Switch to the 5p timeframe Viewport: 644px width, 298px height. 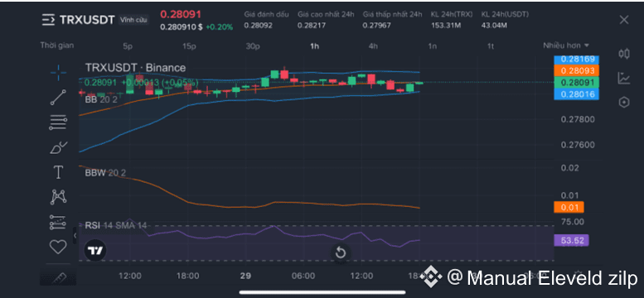pyautogui.click(x=128, y=46)
